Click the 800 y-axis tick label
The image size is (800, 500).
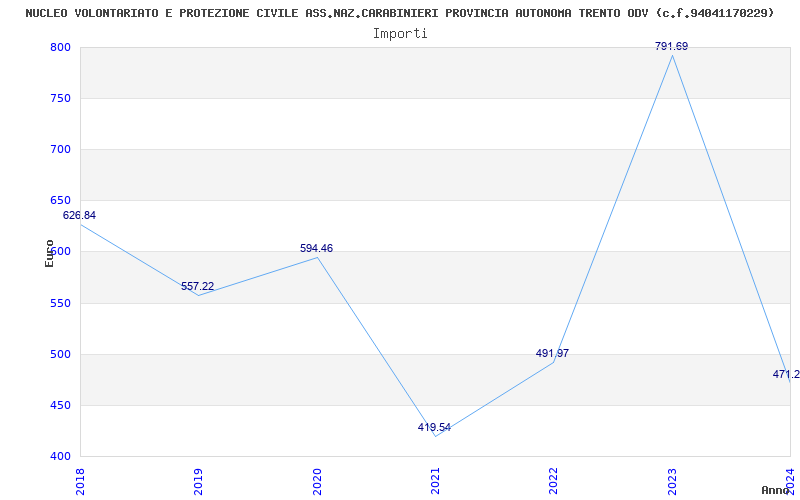pyautogui.click(x=60, y=47)
